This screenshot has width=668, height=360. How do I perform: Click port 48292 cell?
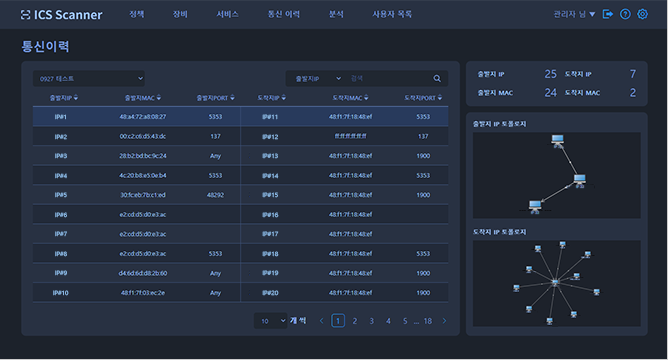[x=215, y=195]
